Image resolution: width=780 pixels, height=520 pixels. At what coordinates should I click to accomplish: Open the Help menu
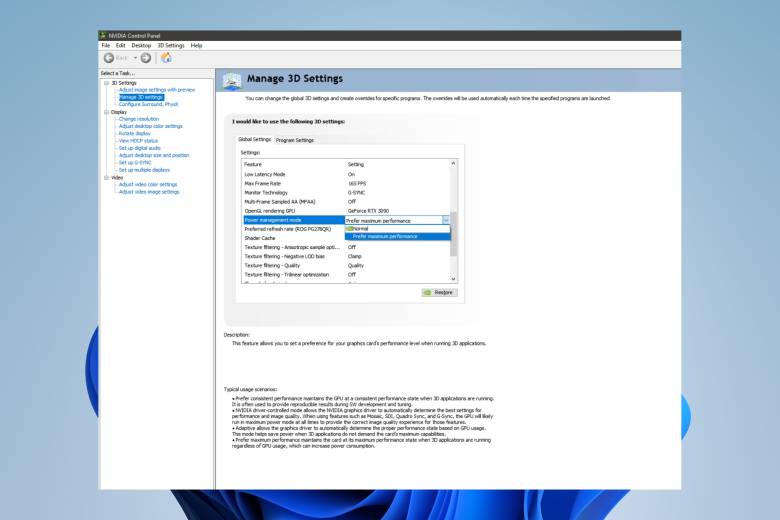196,45
